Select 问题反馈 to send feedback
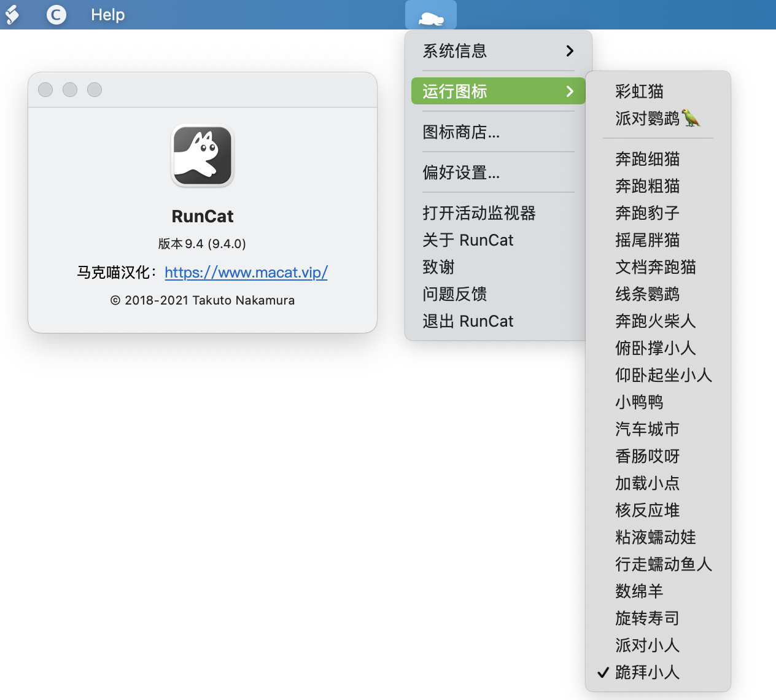Image resolution: width=776 pixels, height=700 pixels. [x=454, y=294]
